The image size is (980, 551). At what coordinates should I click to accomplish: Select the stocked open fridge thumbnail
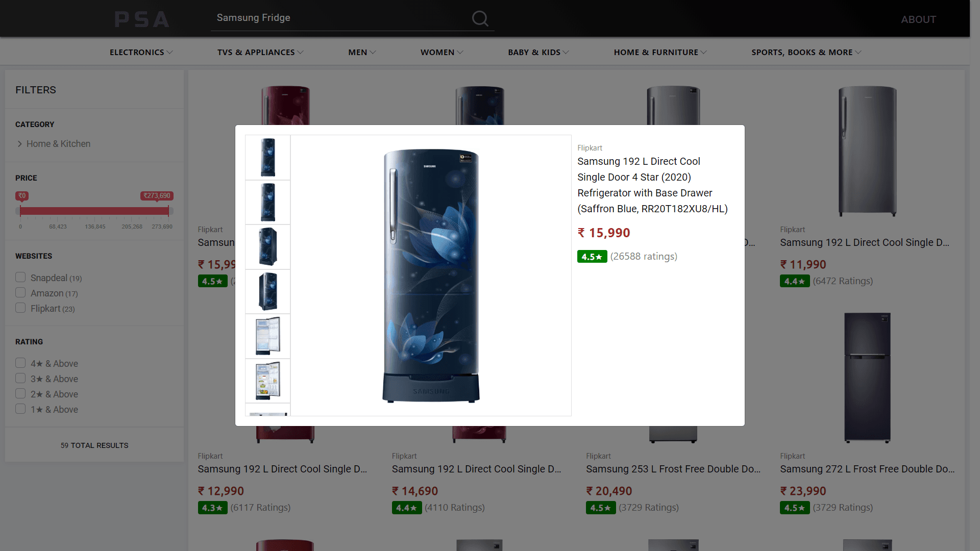(x=267, y=381)
